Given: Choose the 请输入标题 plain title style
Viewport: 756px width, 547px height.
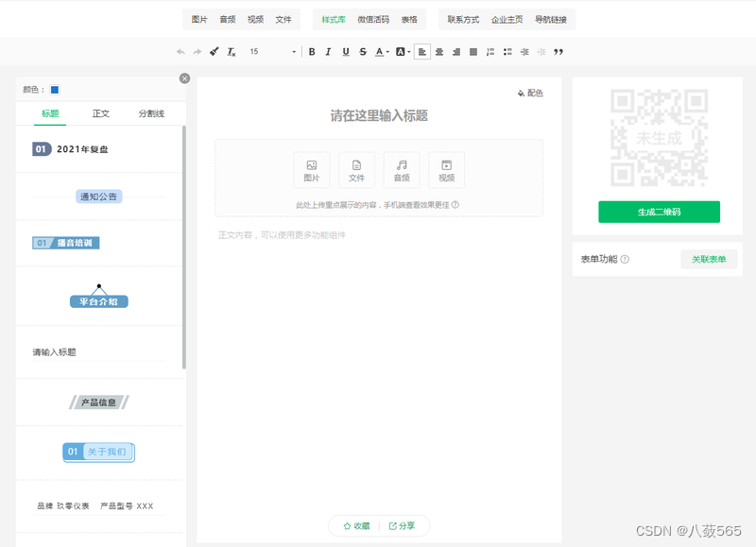Looking at the screenshot, I should point(99,352).
